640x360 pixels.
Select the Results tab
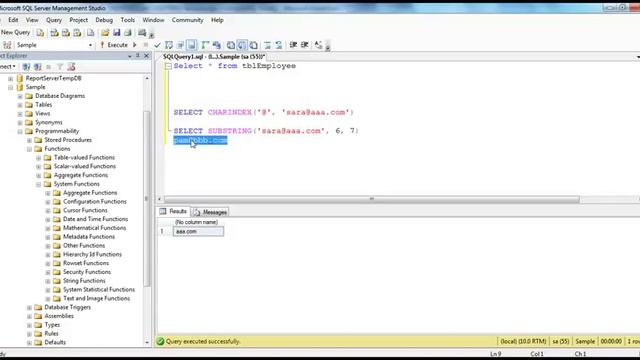[x=173, y=211]
